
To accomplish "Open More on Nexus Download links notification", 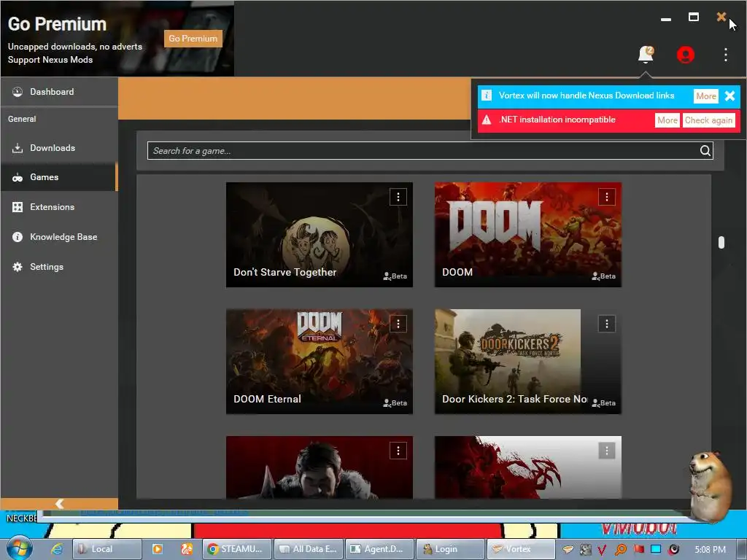I will 705,96.
